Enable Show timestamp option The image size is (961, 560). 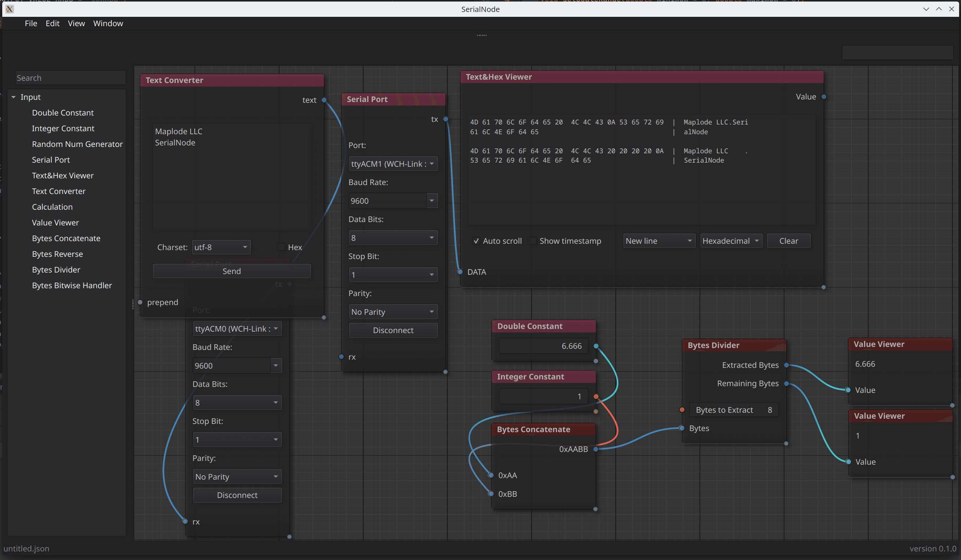coord(533,241)
